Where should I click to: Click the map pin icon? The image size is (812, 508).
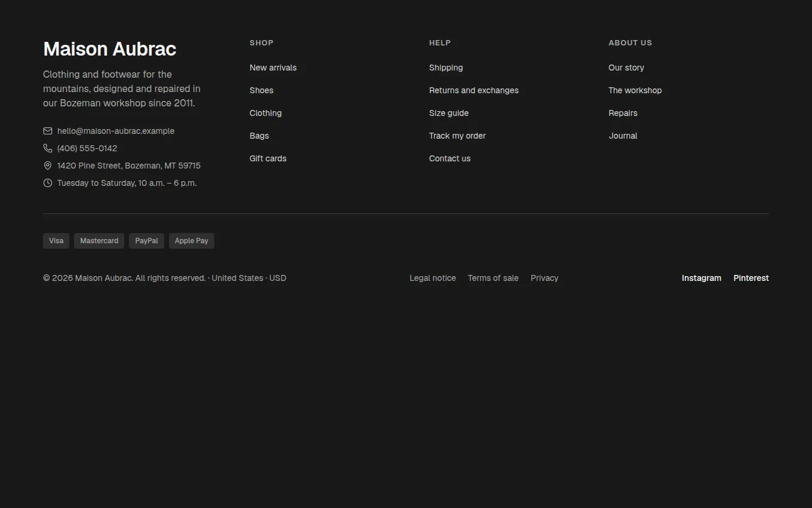(x=48, y=166)
